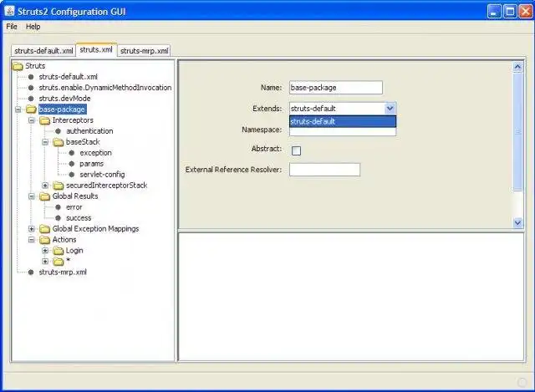This screenshot has height=392, width=535.
Task: Click the base-package folder icon
Action: (x=32, y=109)
